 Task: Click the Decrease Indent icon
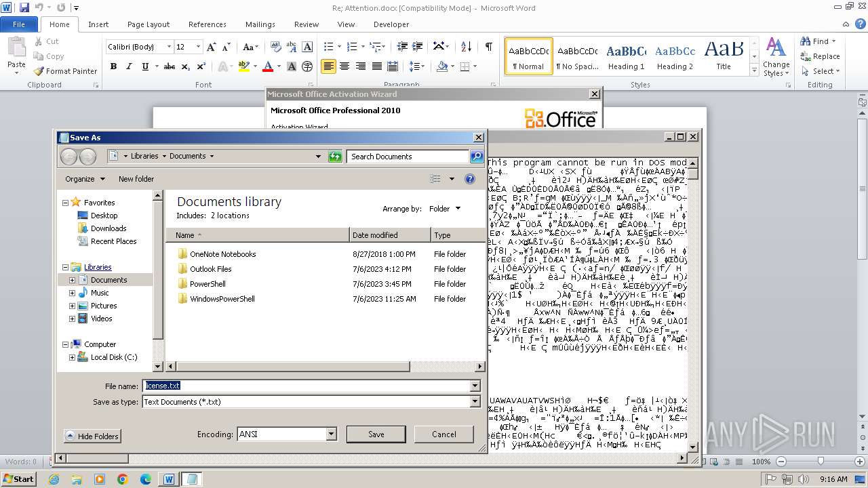402,47
